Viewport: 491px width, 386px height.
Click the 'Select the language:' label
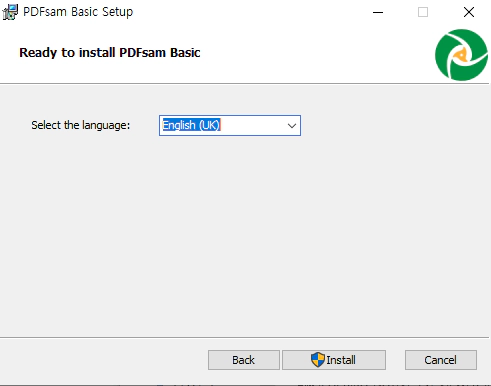point(81,125)
